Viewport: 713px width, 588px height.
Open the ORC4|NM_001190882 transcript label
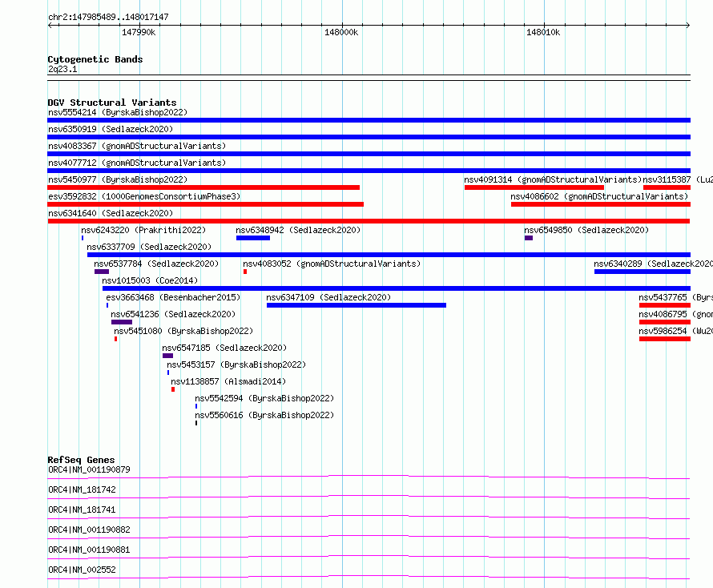tap(89, 530)
